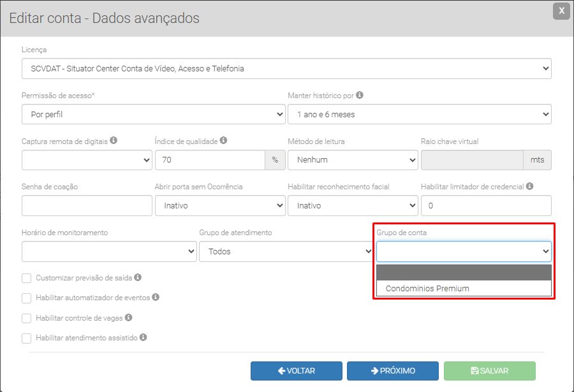Click info icon beside Habilitar atendimento assistido
The width and height of the screenshot is (574, 392).
pyautogui.click(x=143, y=337)
